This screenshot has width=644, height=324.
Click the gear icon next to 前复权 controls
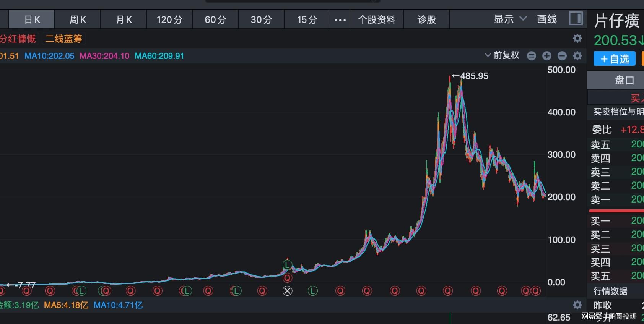(x=577, y=56)
